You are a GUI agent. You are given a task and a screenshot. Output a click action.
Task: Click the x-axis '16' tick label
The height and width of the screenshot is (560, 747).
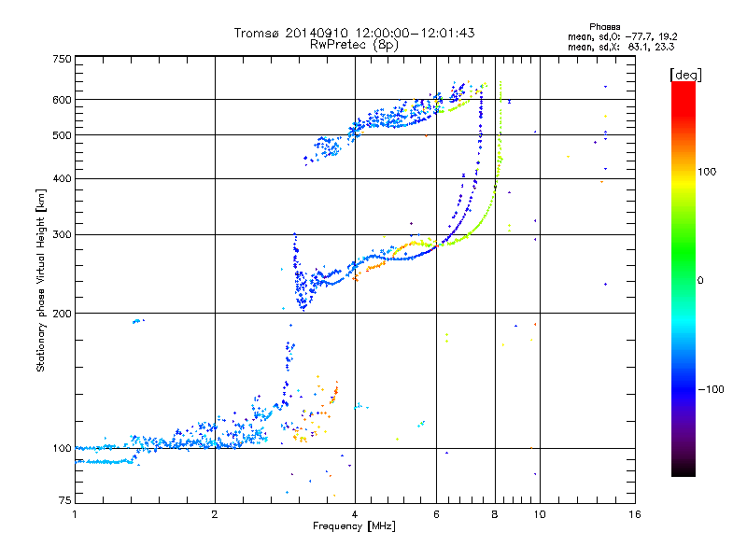(x=635, y=514)
